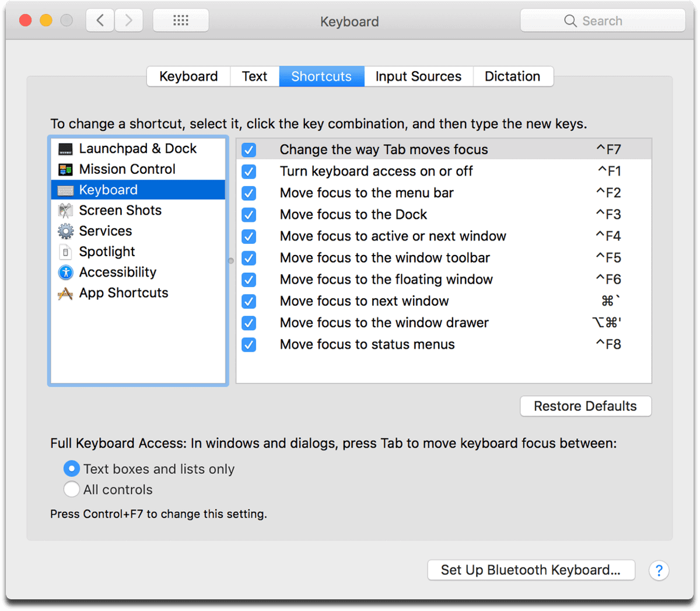The height and width of the screenshot is (611, 700).
Task: Click the Spotlight document icon
Action: [x=65, y=252]
